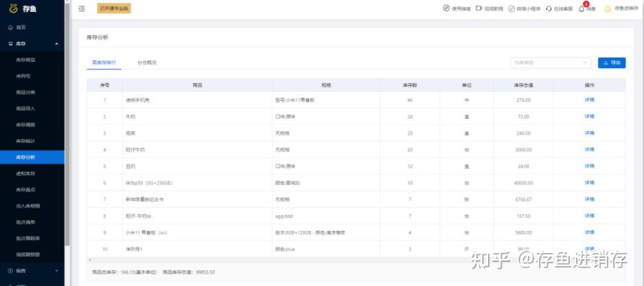Open the 消息 notification bell
This screenshot has height=286, width=644.
[x=582, y=8]
